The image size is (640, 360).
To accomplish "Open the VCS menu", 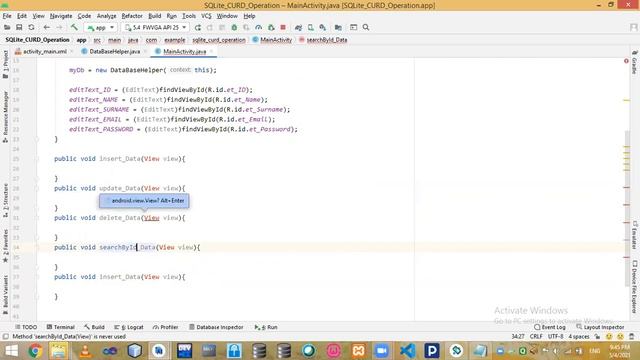I will [206, 16].
